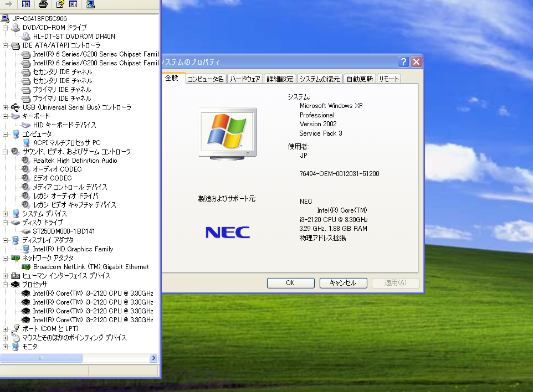Select レガシ ビデオ キャプチャ デバイス entry
The width and height of the screenshot is (533, 392).
coord(75,204)
